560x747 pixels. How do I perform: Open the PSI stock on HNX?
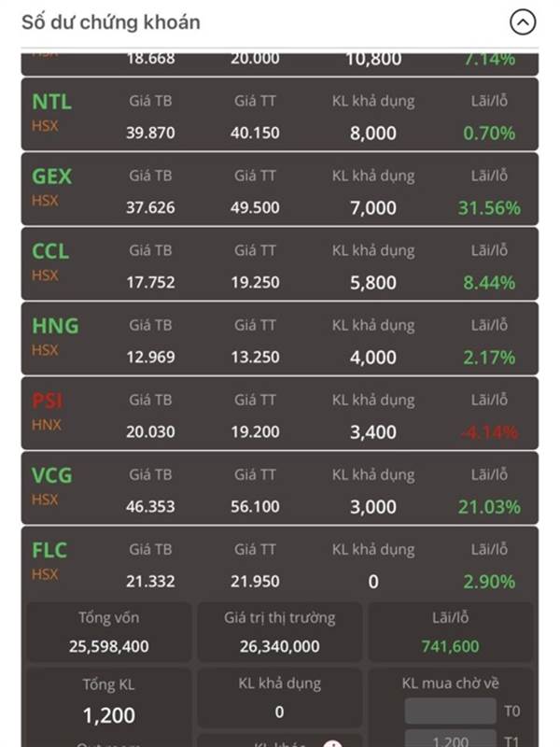coord(279,414)
